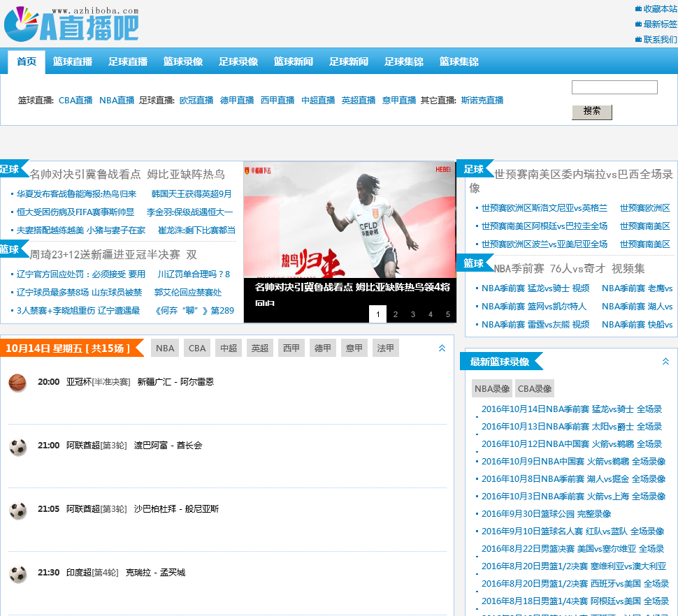Viewport: 678px width, 616px height.
Task: Open 2016年10月14日 猛龙vs骑士 全场录像 link
Action: click(x=572, y=409)
